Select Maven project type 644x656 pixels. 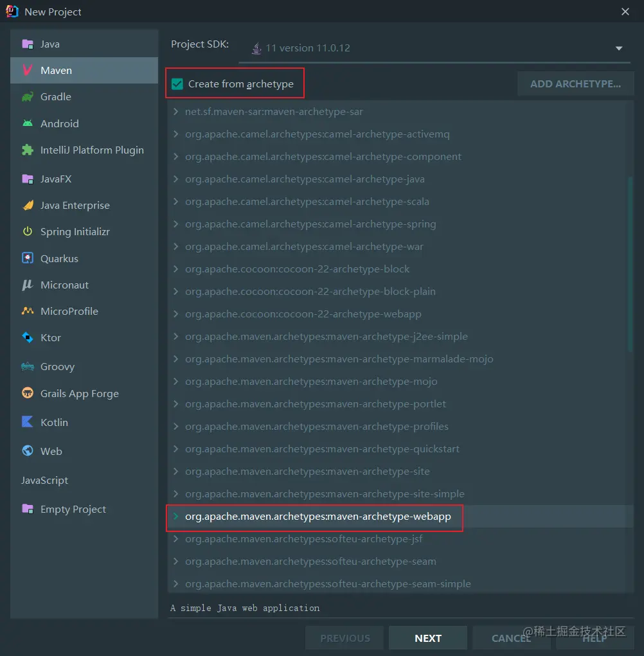point(84,70)
